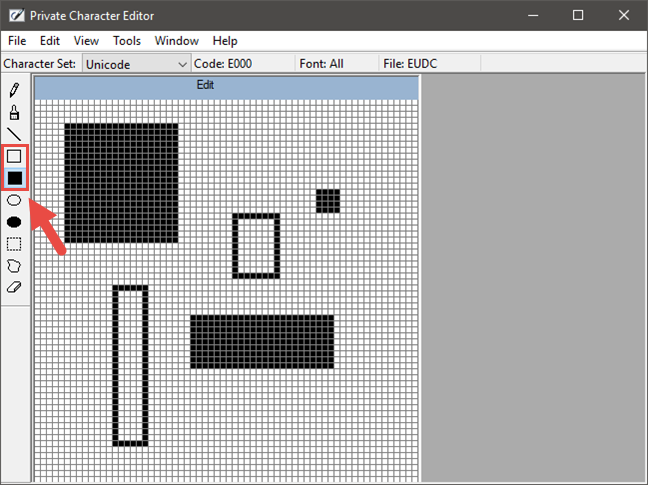Image resolution: width=648 pixels, height=485 pixels.
Task: Click the File: EUDC label
Action: 410,64
